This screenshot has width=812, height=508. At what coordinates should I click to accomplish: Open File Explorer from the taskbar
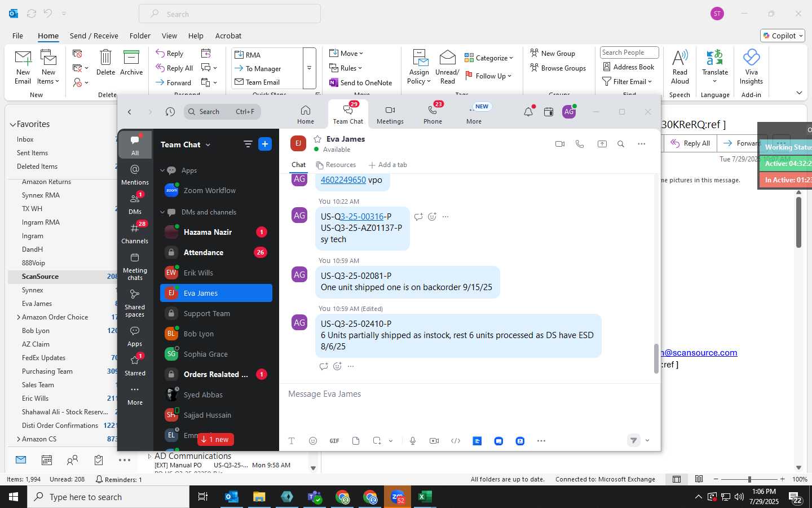(x=259, y=497)
